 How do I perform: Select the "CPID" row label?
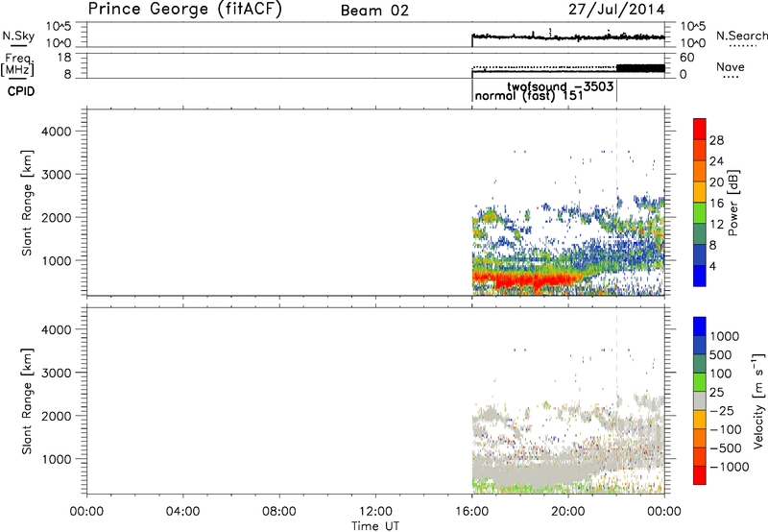point(20,91)
